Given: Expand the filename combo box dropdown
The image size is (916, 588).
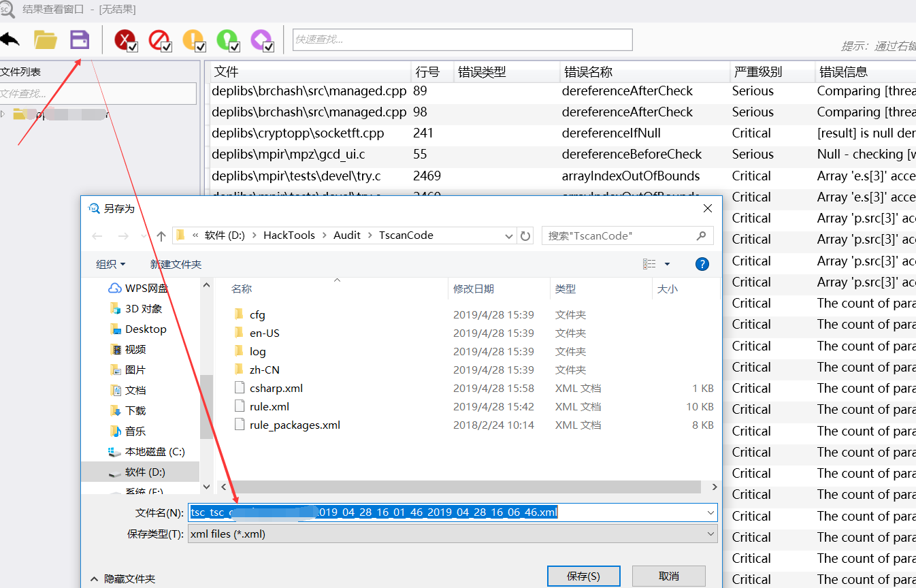Looking at the screenshot, I should [712, 512].
